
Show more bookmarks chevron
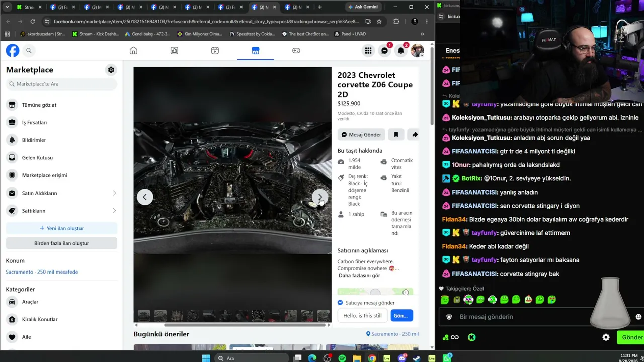click(x=422, y=34)
